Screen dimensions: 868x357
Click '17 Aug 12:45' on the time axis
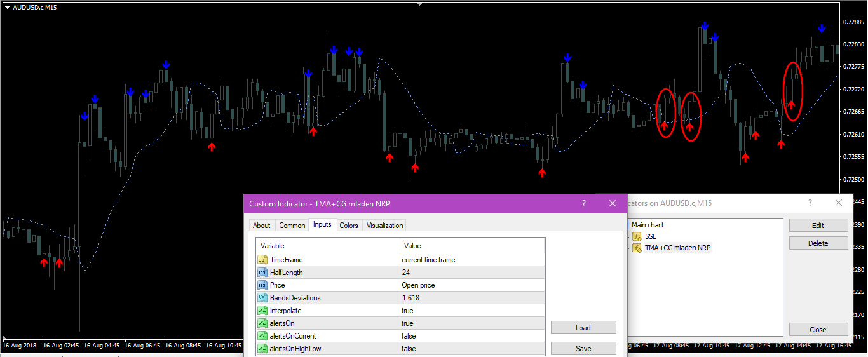pos(752,346)
